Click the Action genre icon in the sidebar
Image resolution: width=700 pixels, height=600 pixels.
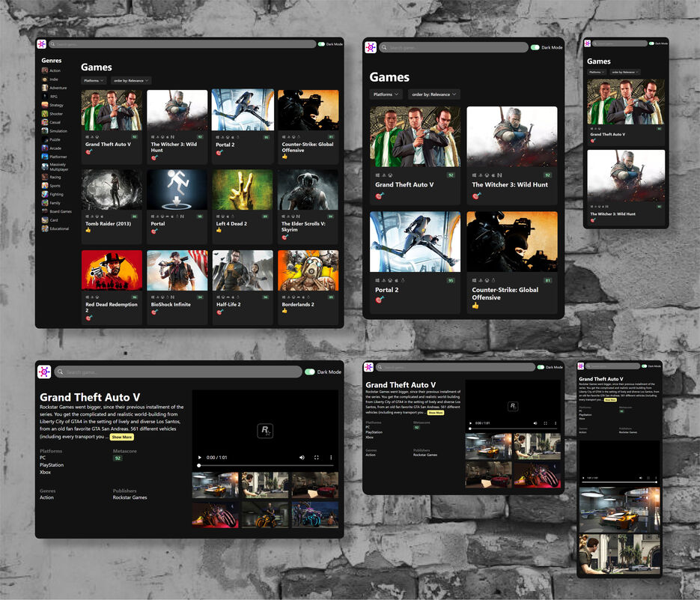point(45,70)
